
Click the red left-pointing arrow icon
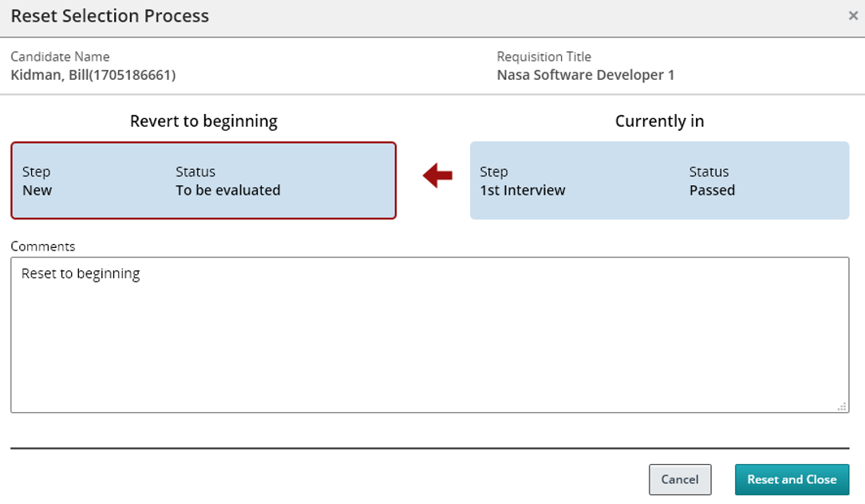coord(437,175)
